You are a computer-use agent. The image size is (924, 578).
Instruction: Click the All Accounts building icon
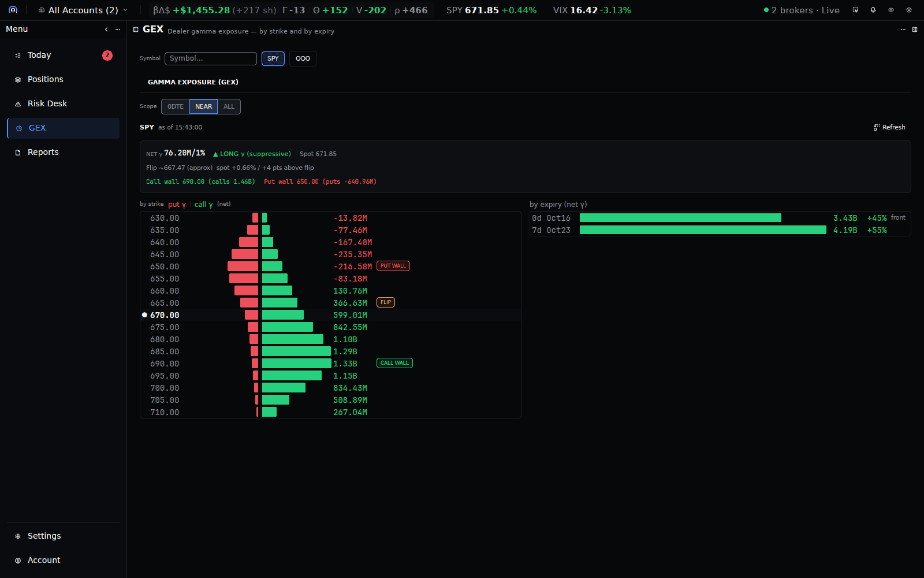(42, 10)
